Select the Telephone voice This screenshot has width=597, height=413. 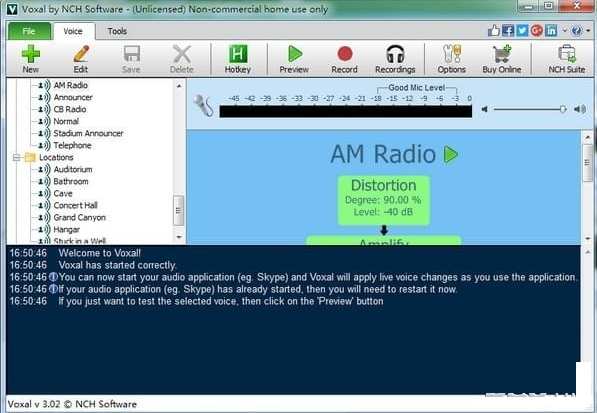pos(72,145)
